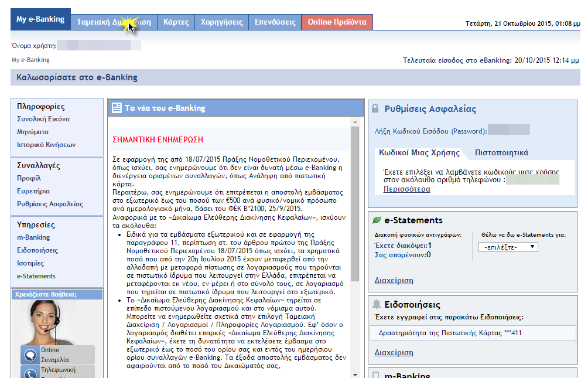This screenshot has width=588, height=378.
Task: Click the Σας απομένουν:0 text
Action: [x=403, y=255]
